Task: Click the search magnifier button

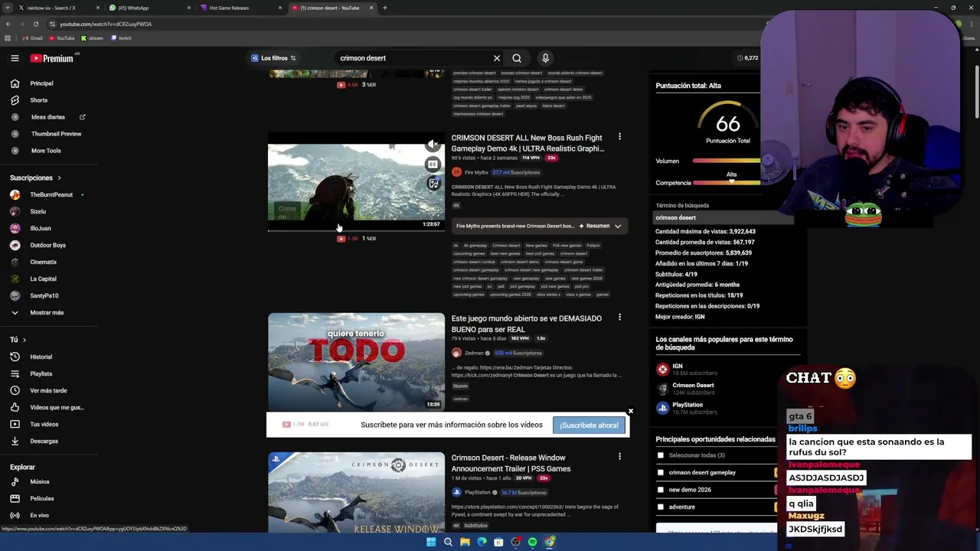Action: point(517,58)
